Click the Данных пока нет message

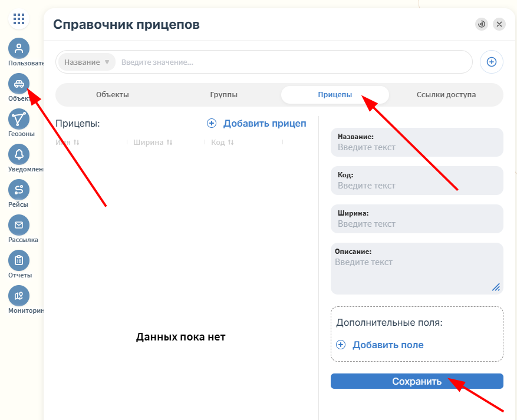(181, 337)
